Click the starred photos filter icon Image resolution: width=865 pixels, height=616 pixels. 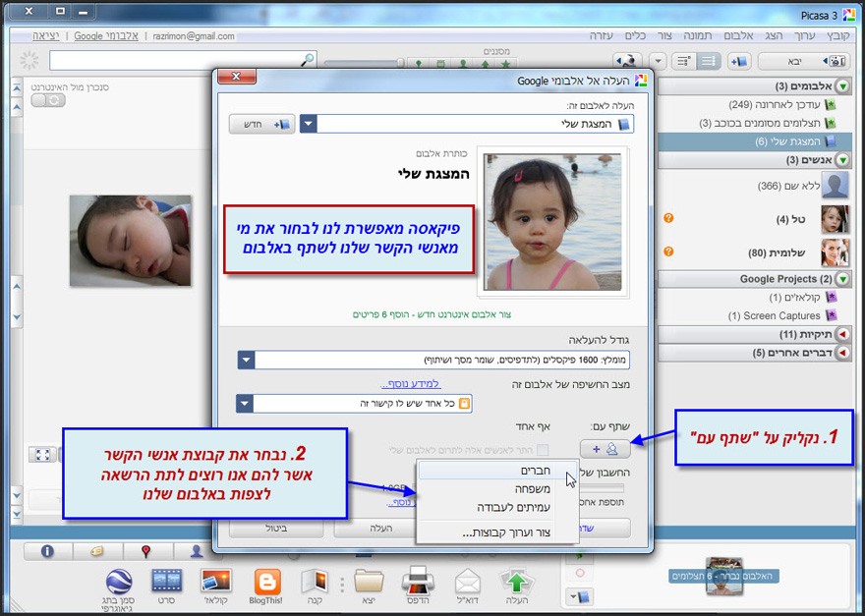(506, 64)
